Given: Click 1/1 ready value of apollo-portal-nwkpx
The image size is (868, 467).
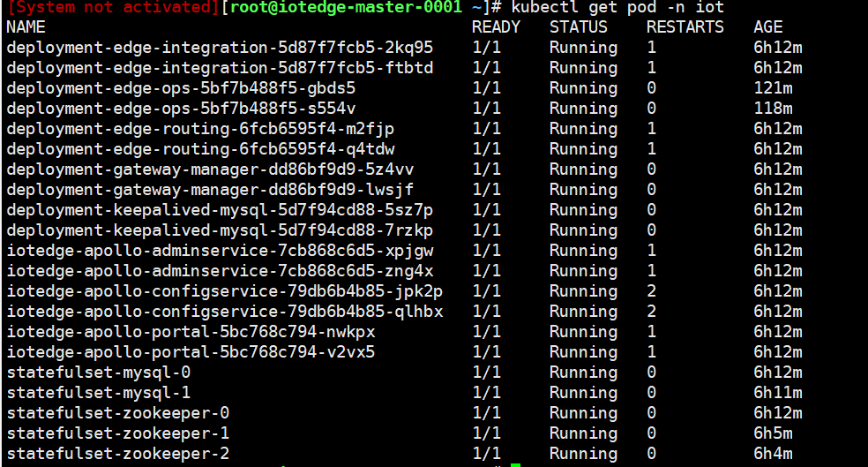Looking at the screenshot, I should click(487, 332).
